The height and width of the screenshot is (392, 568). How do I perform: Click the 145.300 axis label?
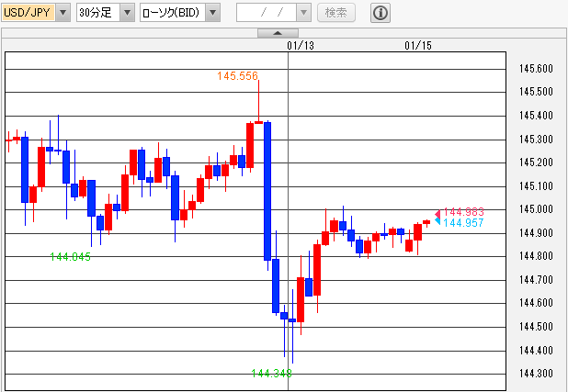point(536,140)
